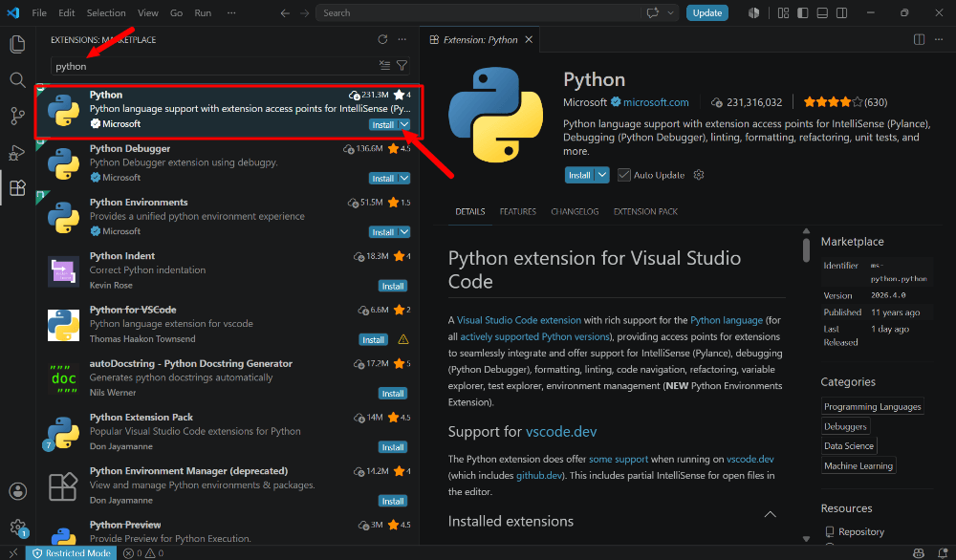Open the microsoft.com publisher link
The height and width of the screenshot is (560, 956).
656,102
